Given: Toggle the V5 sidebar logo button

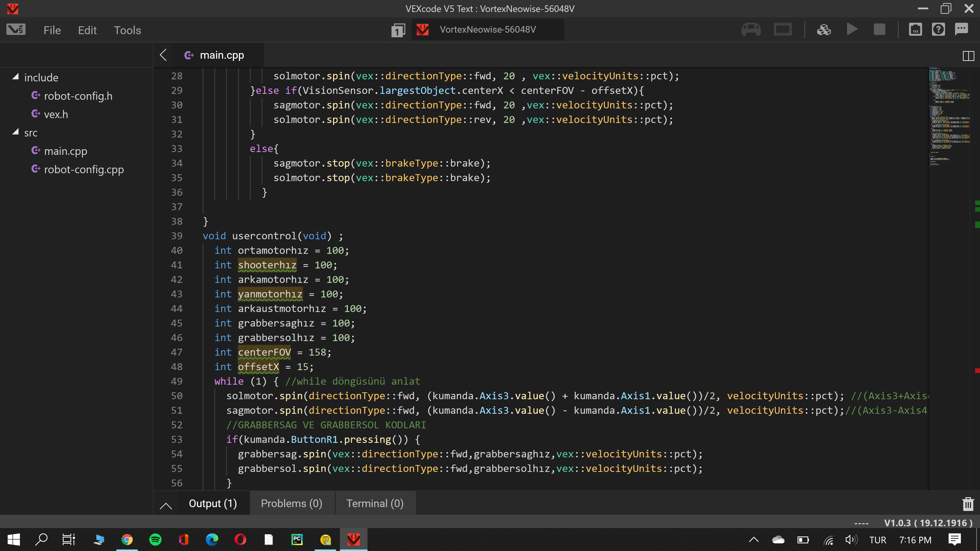Looking at the screenshot, I should tap(16, 30).
